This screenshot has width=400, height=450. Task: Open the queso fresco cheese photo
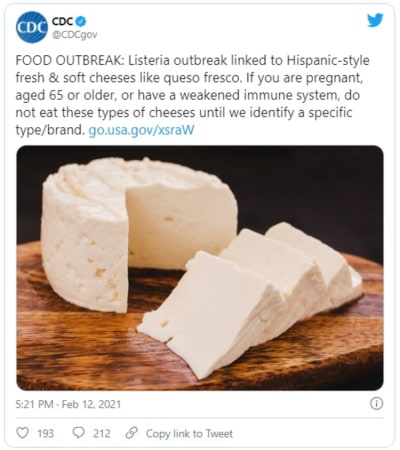click(200, 268)
